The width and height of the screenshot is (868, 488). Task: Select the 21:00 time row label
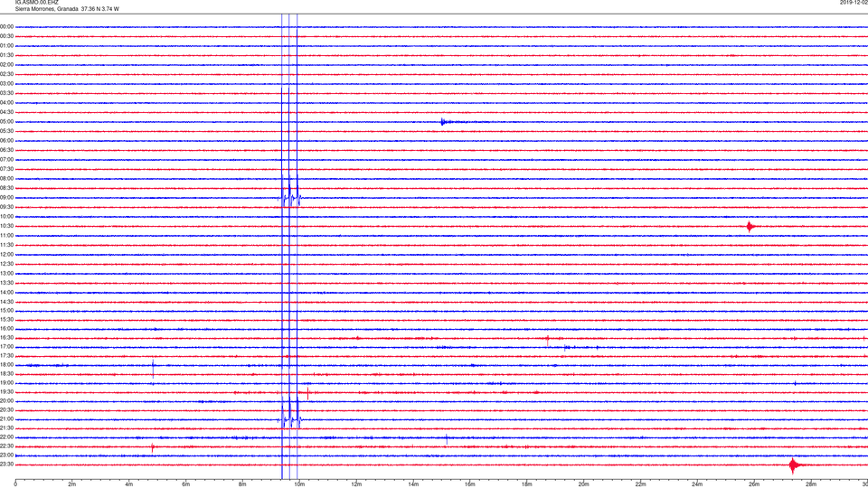point(6,419)
